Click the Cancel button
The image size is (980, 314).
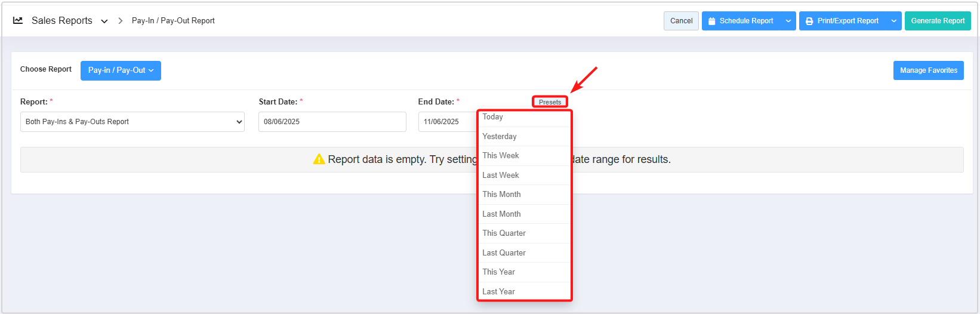(x=681, y=21)
